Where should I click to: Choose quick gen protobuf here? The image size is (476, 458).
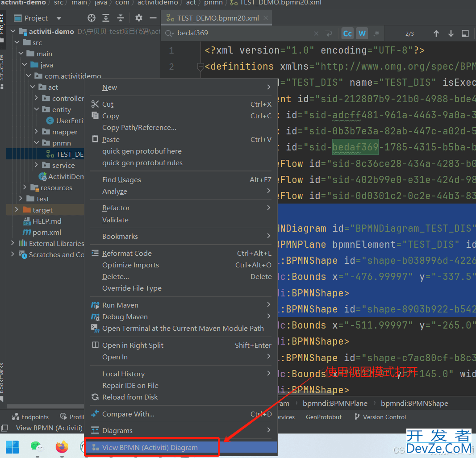tap(181, 151)
